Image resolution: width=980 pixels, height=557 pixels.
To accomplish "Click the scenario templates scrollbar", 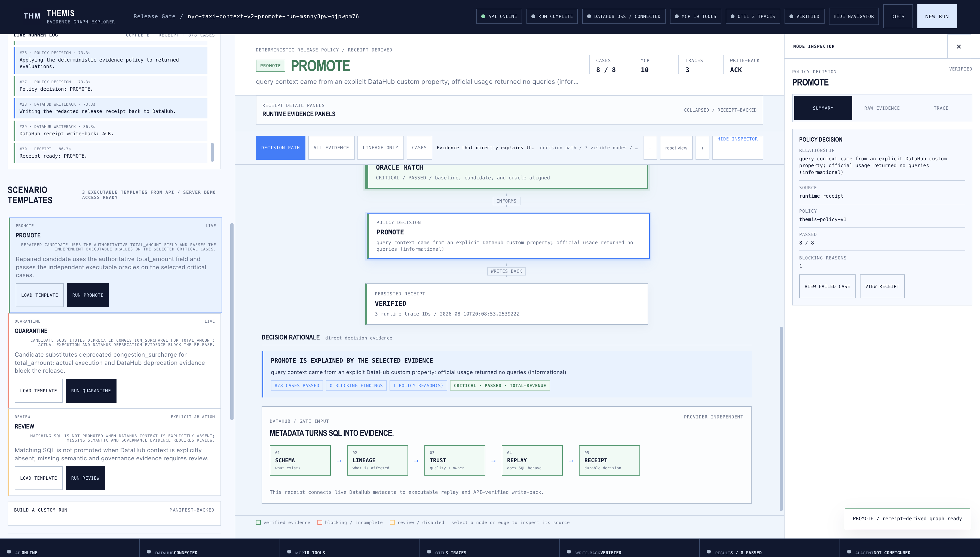I will coord(232,321).
